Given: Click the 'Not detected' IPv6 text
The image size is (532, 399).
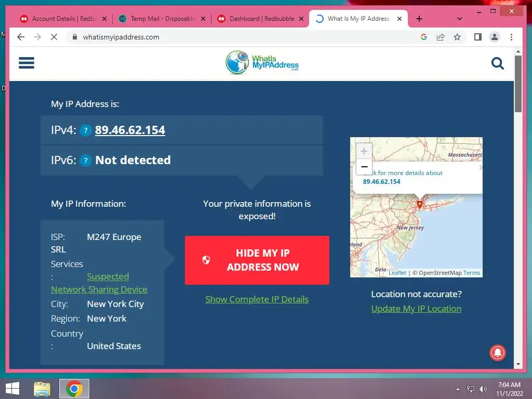Looking at the screenshot, I should (133, 160).
